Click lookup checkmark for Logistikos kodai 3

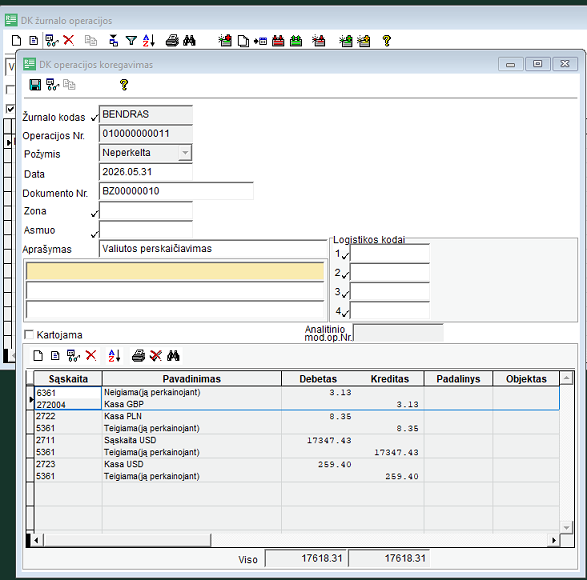pos(345,294)
